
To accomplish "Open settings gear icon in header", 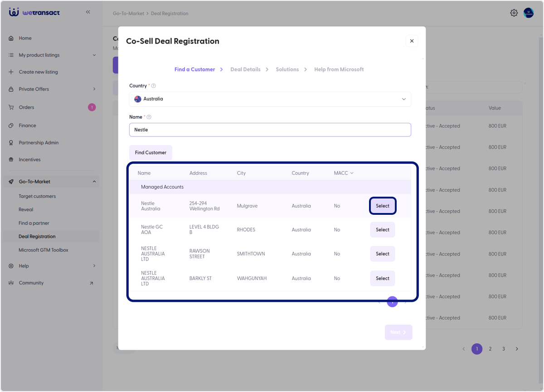I will [514, 13].
